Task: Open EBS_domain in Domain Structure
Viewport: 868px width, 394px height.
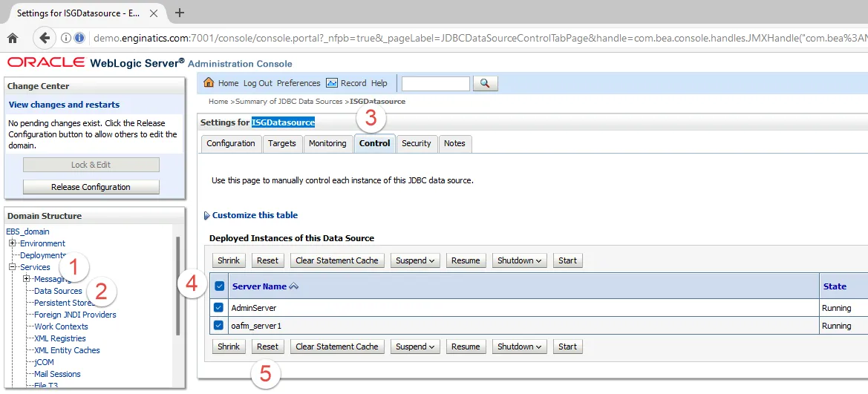Action: [27, 232]
